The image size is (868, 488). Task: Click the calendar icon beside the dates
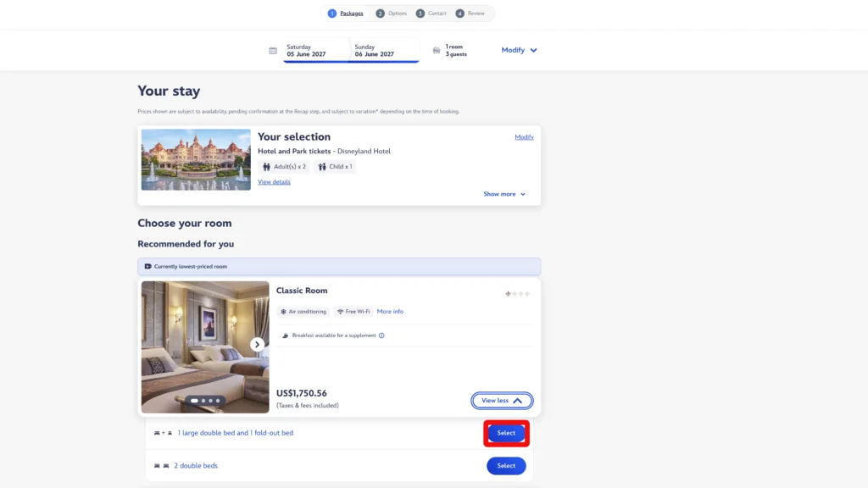click(273, 50)
